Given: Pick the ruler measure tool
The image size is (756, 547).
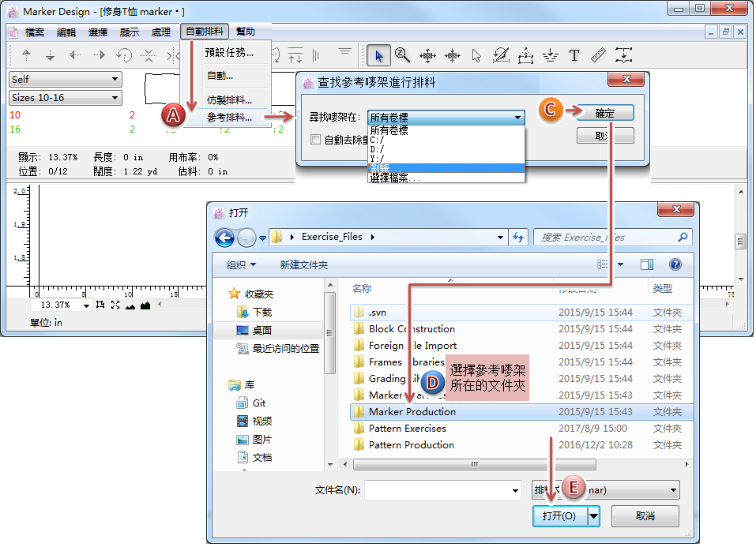Looking at the screenshot, I should pos(598,55).
